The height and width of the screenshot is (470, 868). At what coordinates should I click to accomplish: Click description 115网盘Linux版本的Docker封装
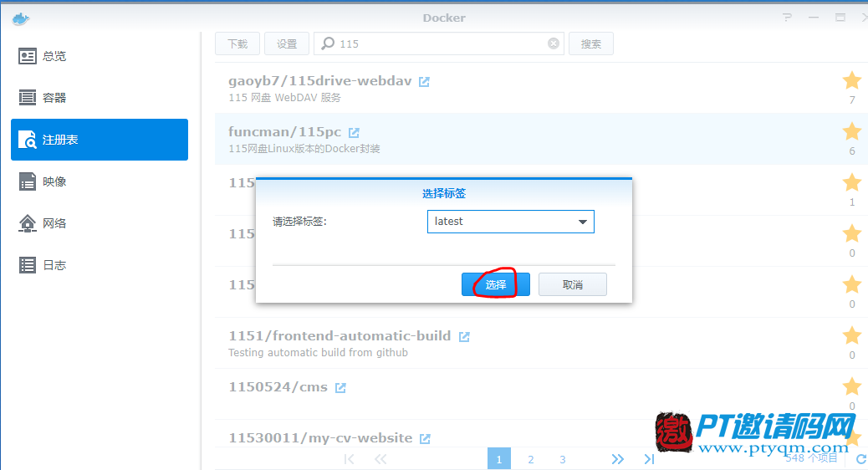pyautogui.click(x=304, y=149)
